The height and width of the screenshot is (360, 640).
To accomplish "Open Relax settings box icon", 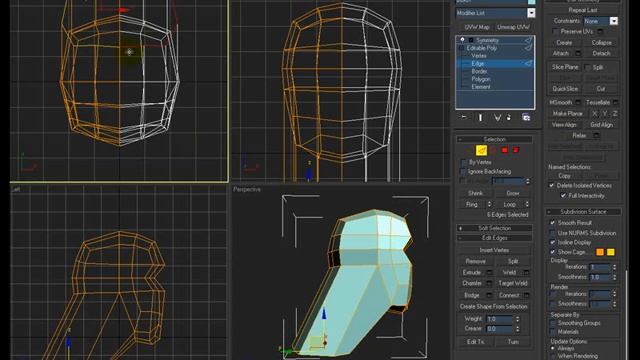I will [x=596, y=136].
